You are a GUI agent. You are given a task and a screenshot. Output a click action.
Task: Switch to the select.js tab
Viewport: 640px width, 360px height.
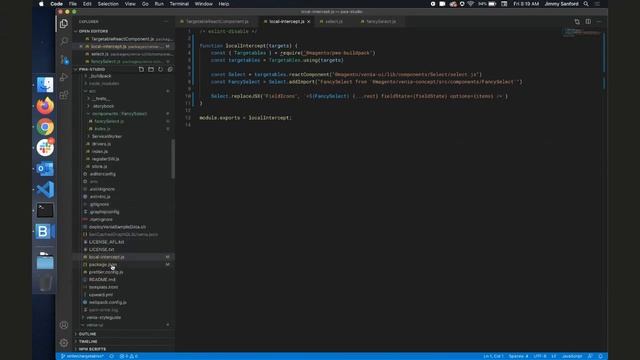click(x=333, y=22)
